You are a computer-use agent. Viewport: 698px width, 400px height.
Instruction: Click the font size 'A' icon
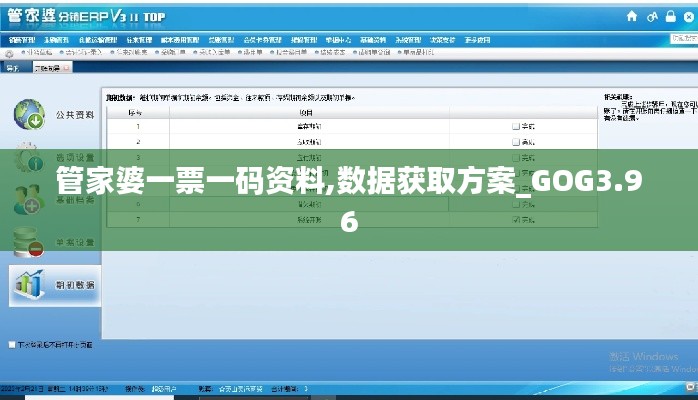[652, 17]
